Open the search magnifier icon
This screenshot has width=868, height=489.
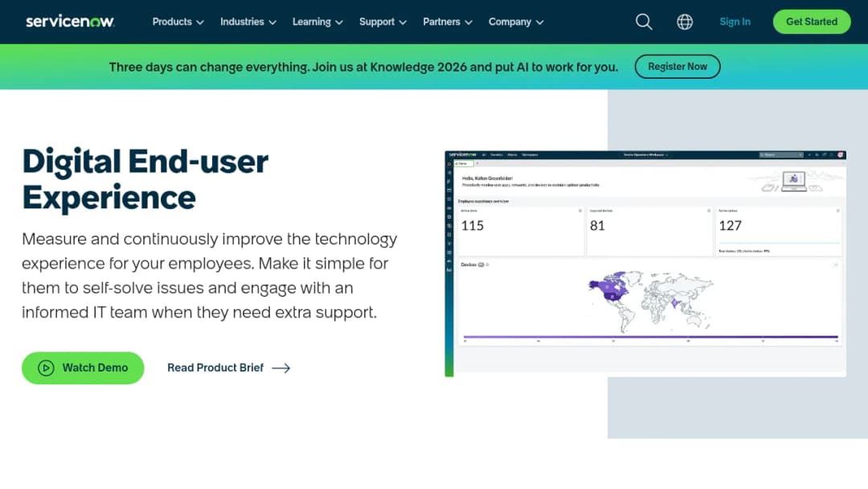(643, 22)
